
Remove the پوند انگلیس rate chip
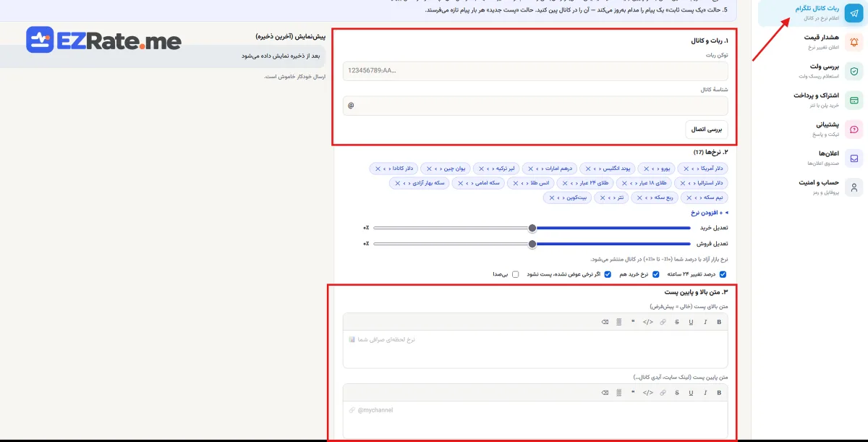(x=587, y=169)
